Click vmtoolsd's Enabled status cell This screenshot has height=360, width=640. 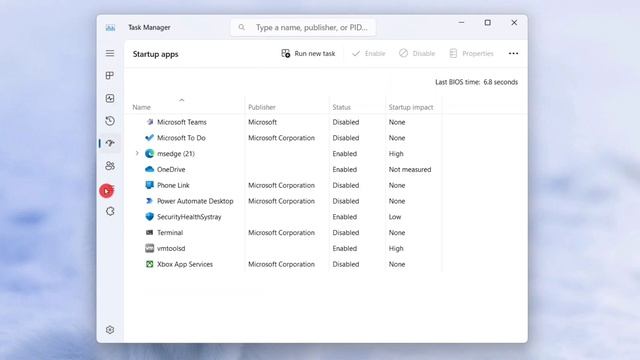pos(344,248)
